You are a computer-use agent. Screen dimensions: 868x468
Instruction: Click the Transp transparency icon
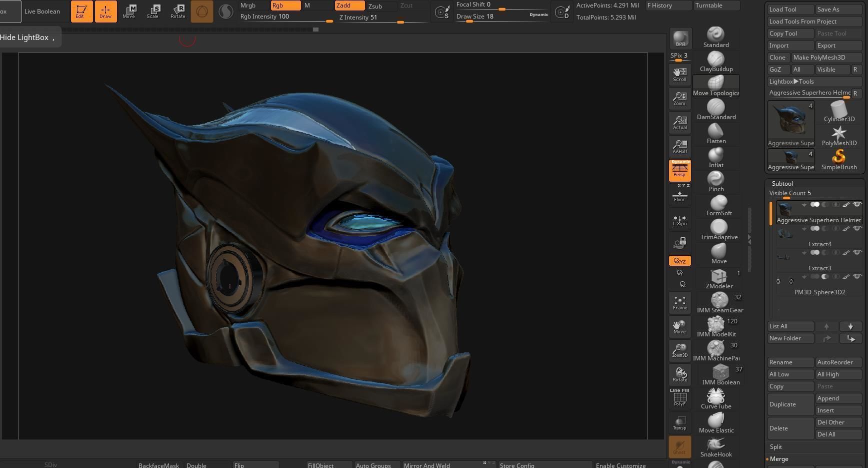pos(679,423)
